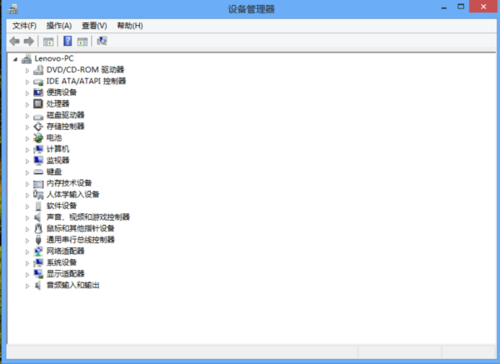Click the 显示适配器 display adapter icon
Image resolution: width=500 pixels, height=364 pixels.
click(38, 274)
